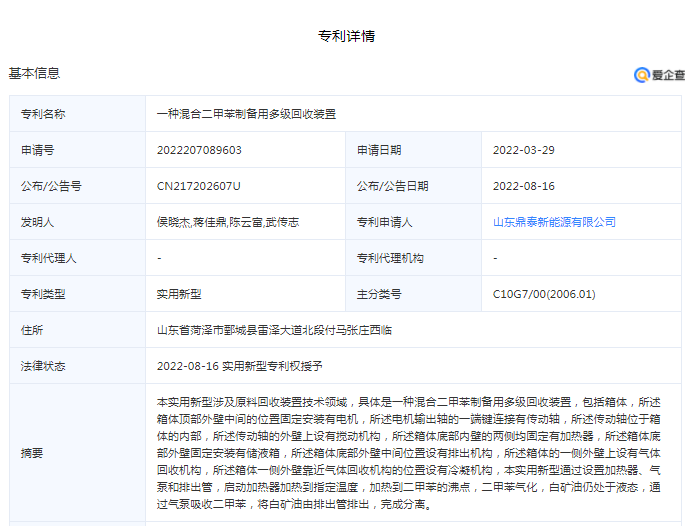Click the patent type value 实用新型
The width and height of the screenshot is (692, 526).
179,294
